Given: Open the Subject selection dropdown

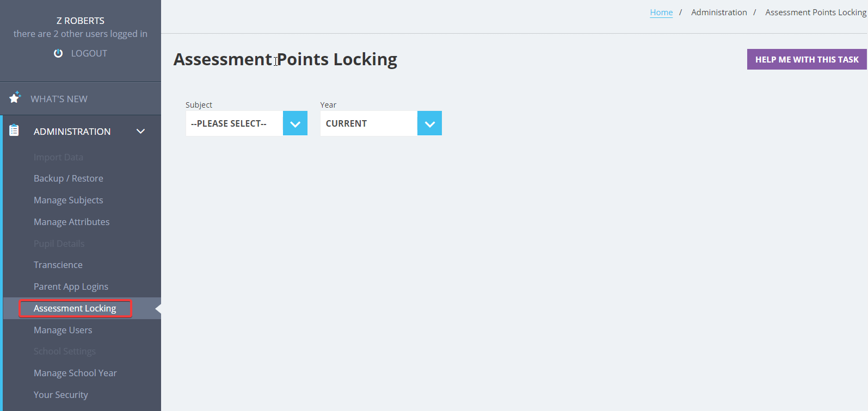Looking at the screenshot, I should 235,123.
